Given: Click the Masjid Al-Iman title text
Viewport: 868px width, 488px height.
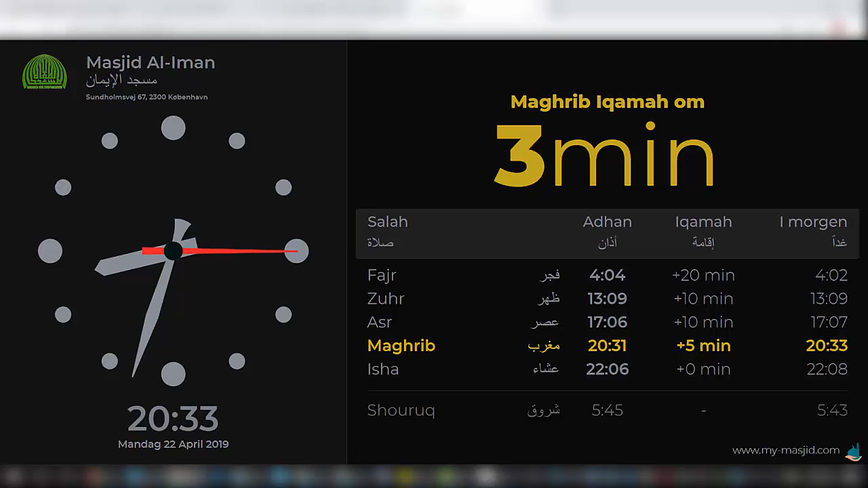Looking at the screenshot, I should [x=151, y=62].
